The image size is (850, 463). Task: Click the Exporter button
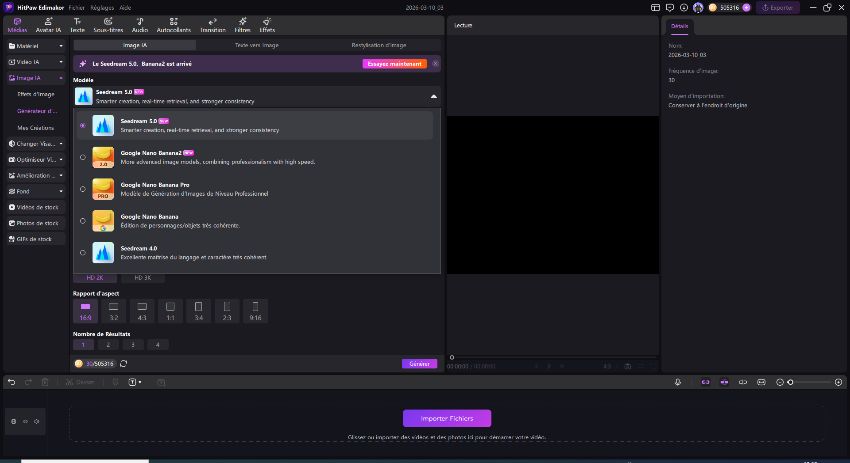coord(777,8)
